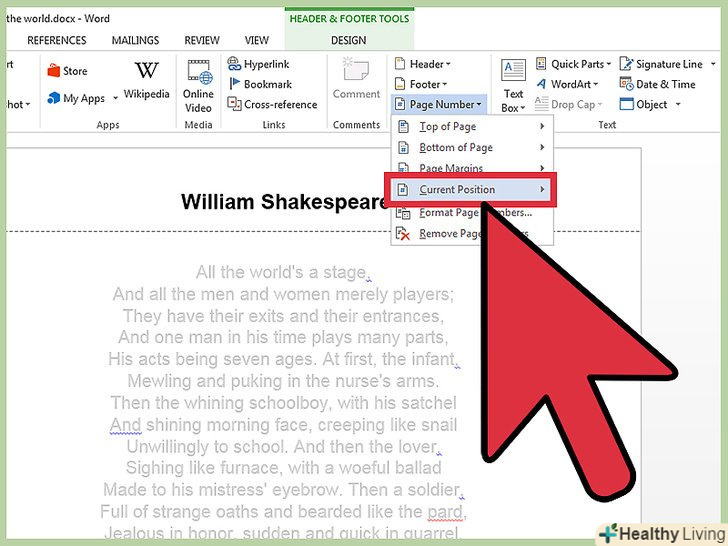
Task: Click the Footer page icon
Action: tap(399, 84)
